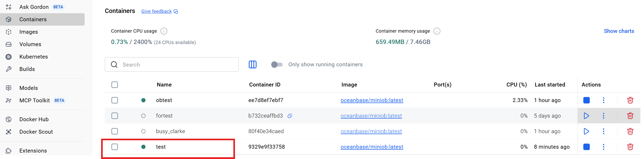644x159 pixels.
Task: Stop the running test container
Action: 586,147
